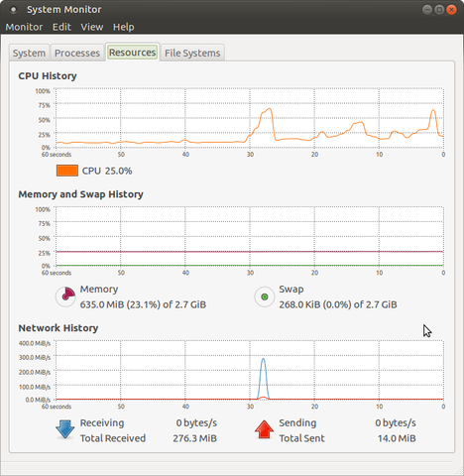Click the Swap label

(291, 290)
